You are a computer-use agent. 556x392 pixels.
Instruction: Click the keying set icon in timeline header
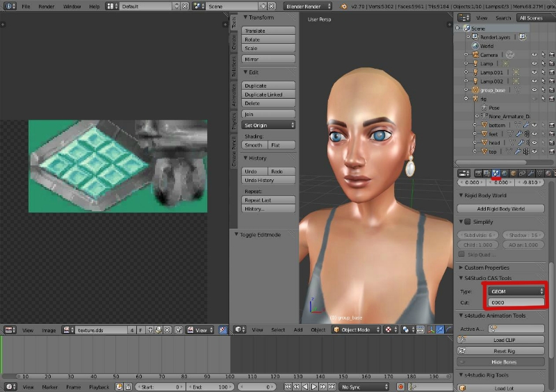click(x=412, y=386)
